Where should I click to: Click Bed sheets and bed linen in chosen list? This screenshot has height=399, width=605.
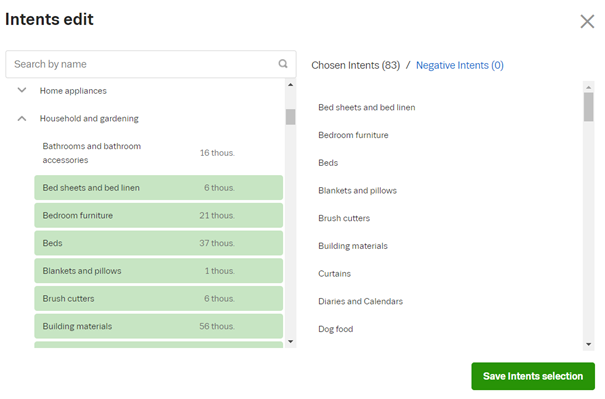[367, 107]
